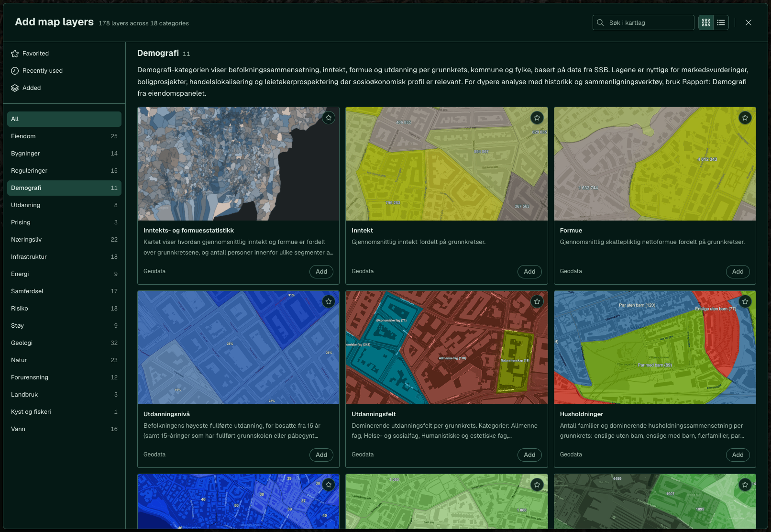Image resolution: width=771 pixels, height=532 pixels.
Task: Select the Bygninger category
Action: pyautogui.click(x=64, y=154)
